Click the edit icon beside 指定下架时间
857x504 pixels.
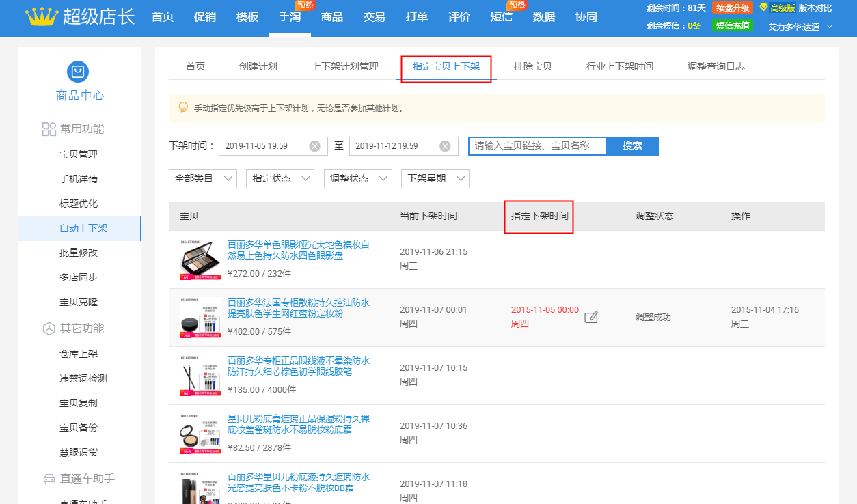591,317
